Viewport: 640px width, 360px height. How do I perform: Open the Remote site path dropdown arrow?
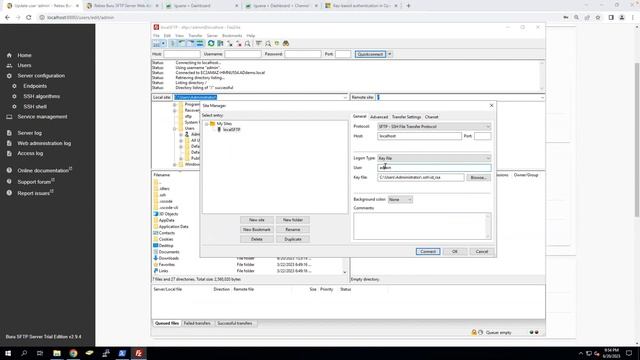tap(542, 98)
